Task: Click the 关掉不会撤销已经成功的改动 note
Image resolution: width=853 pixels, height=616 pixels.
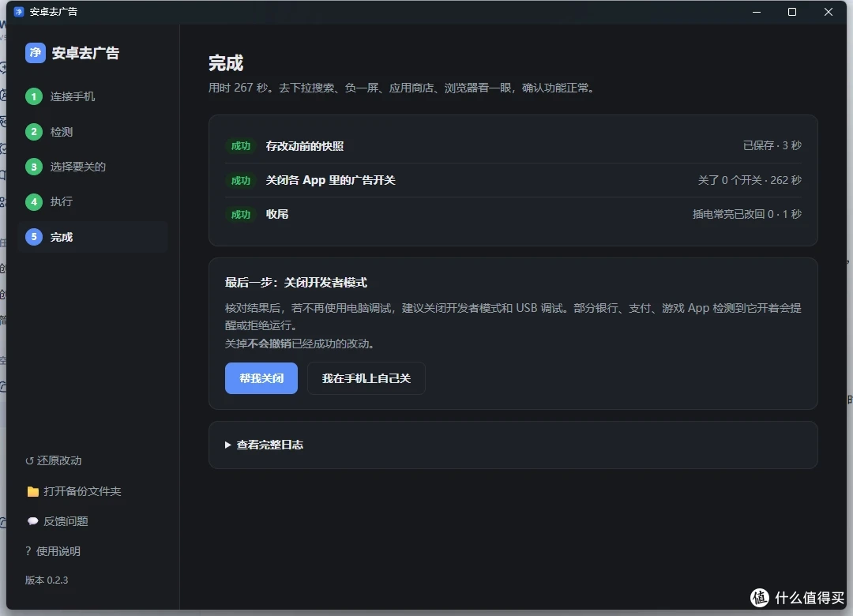Action: (300, 344)
